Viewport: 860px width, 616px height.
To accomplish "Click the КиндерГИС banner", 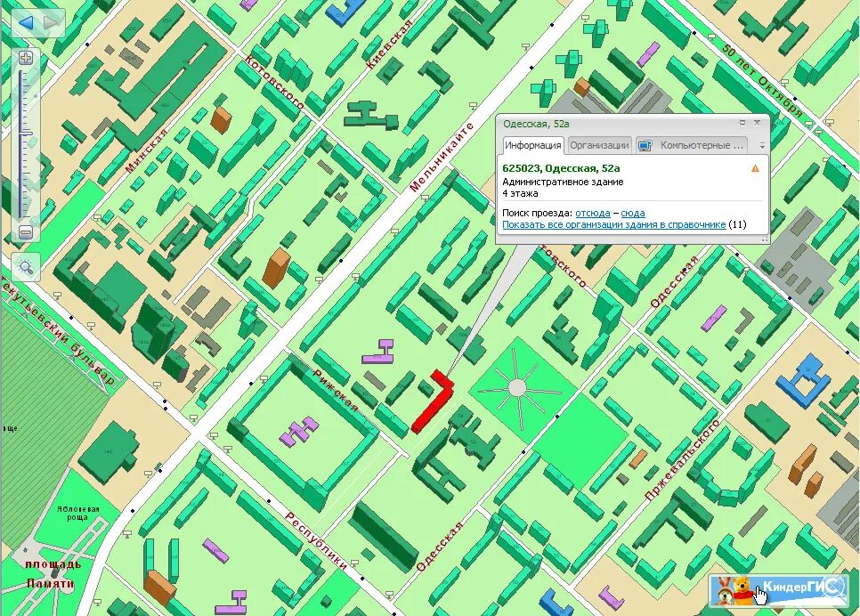I will (x=778, y=589).
